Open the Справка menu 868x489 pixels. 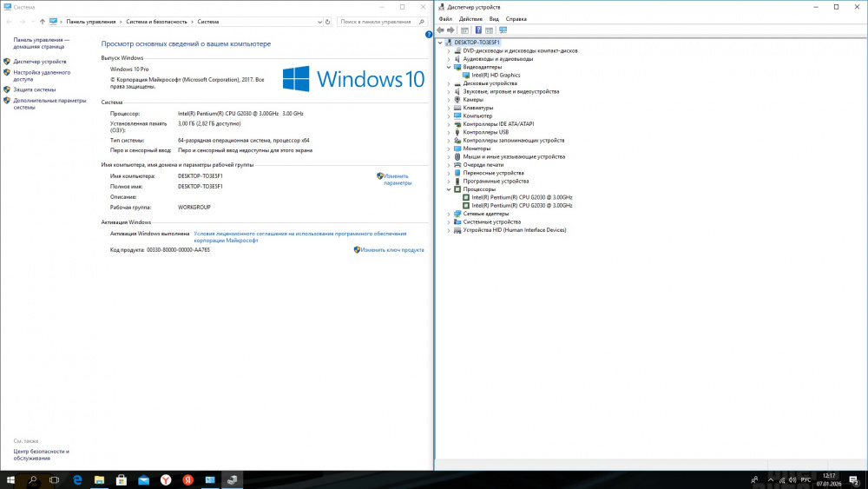(516, 18)
